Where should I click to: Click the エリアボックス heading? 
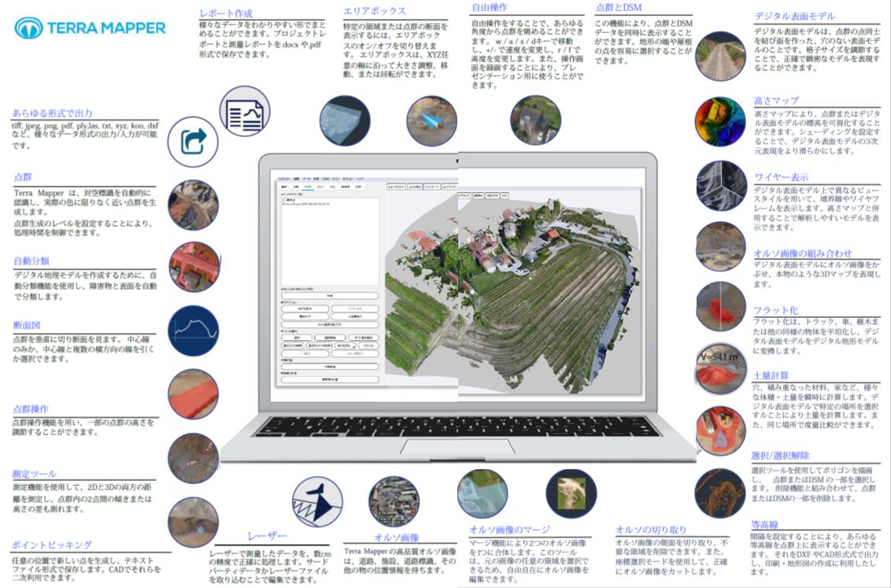tap(375, 11)
